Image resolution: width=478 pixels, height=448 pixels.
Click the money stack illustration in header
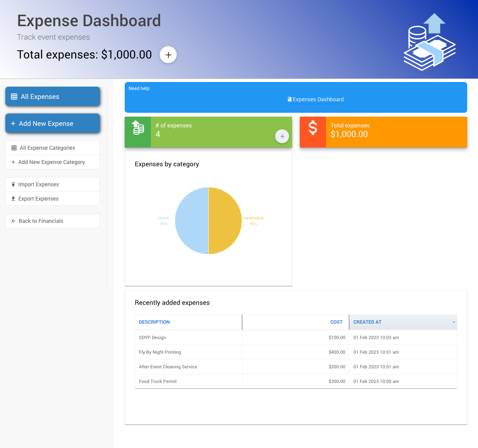[x=430, y=42]
